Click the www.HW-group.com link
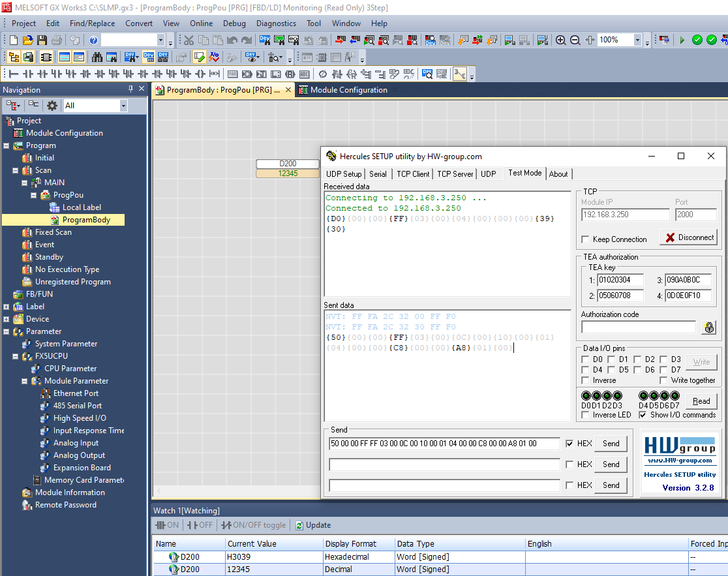This screenshot has height=576, width=728. click(680, 461)
